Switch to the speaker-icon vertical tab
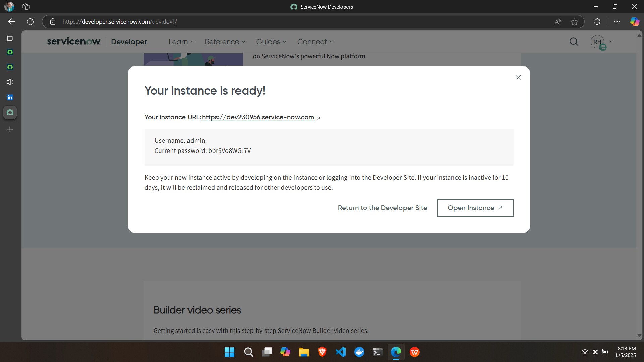Screen dimensions: 644x362 (x=10, y=82)
